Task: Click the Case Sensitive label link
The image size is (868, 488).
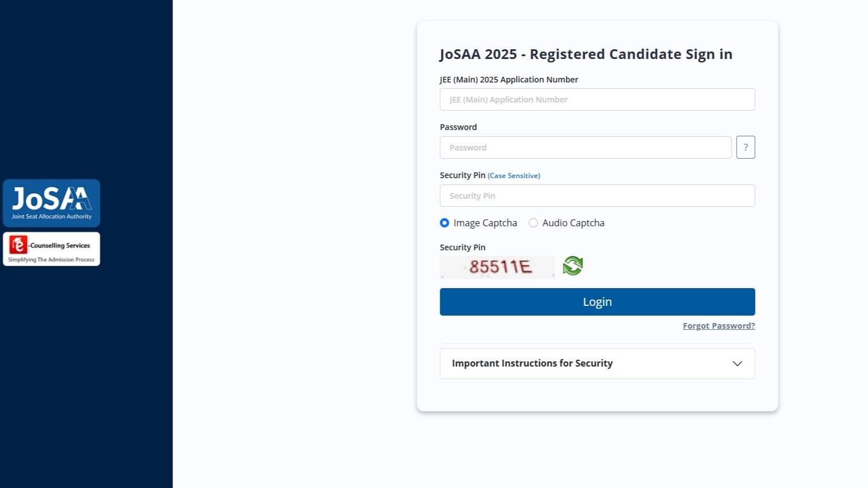Action: click(x=514, y=175)
